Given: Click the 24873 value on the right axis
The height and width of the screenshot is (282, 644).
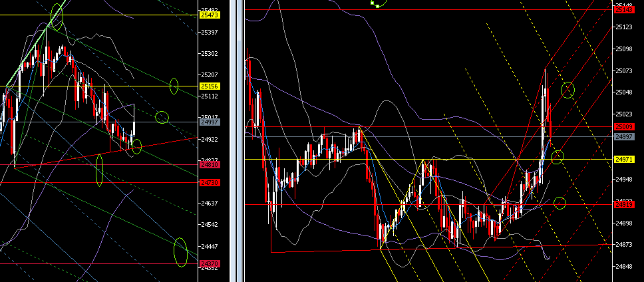Looking at the screenshot, I should click(625, 244).
